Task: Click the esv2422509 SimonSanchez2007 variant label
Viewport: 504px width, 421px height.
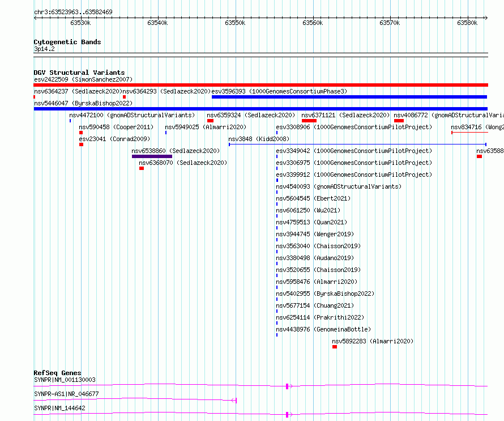Action: pos(83,79)
